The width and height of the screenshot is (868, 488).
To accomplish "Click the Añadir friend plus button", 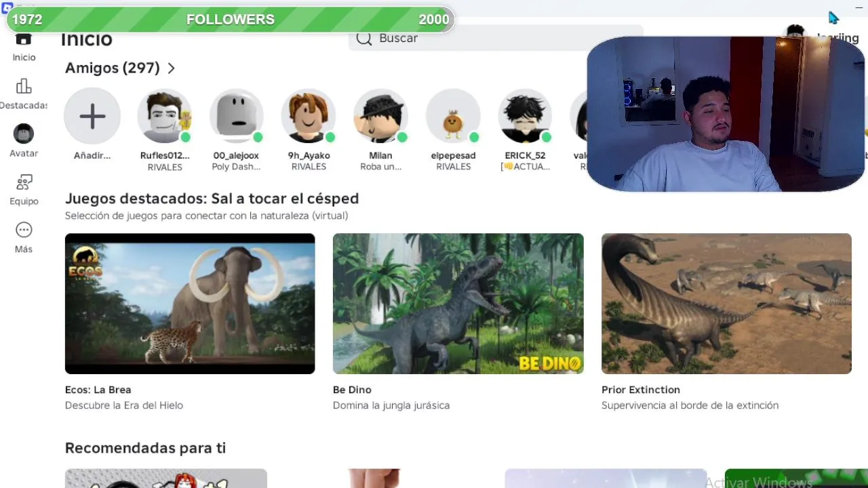I will click(x=92, y=116).
